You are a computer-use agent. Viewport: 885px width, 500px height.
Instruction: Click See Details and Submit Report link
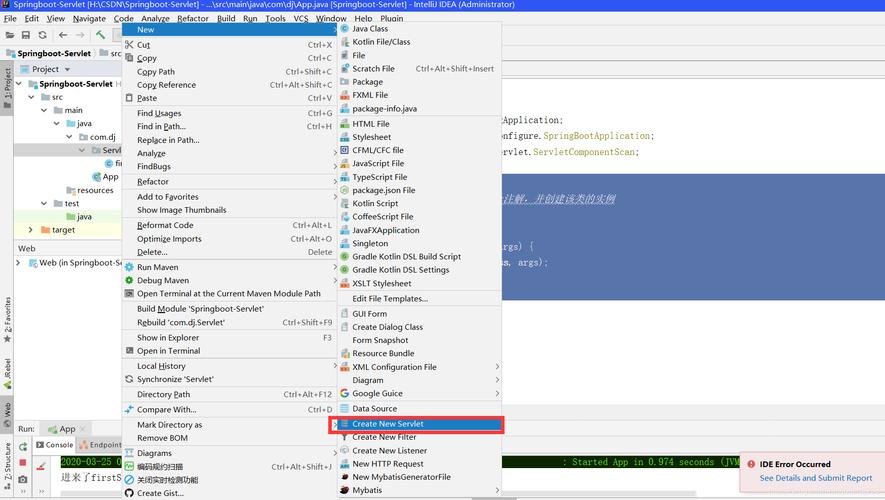point(816,478)
